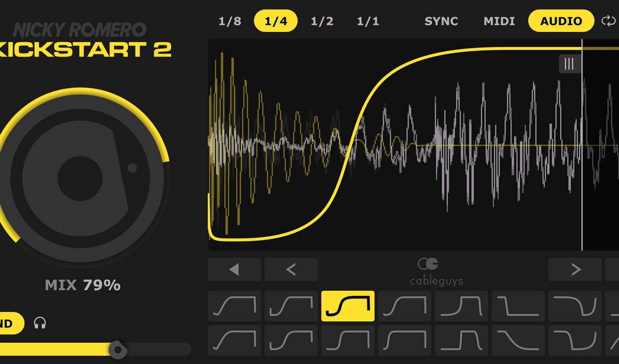The width and height of the screenshot is (619, 364).
Task: Click the yellow horizontal slider handle
Action: (118, 350)
